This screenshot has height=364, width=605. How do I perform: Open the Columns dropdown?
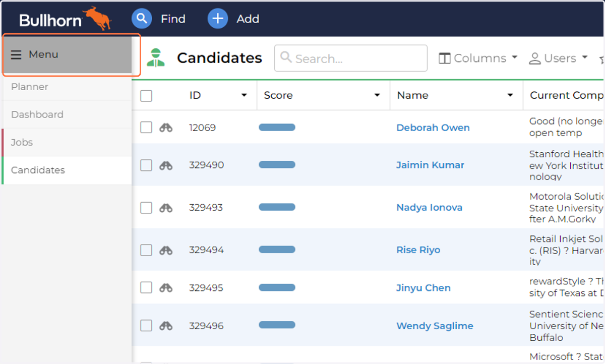click(478, 58)
